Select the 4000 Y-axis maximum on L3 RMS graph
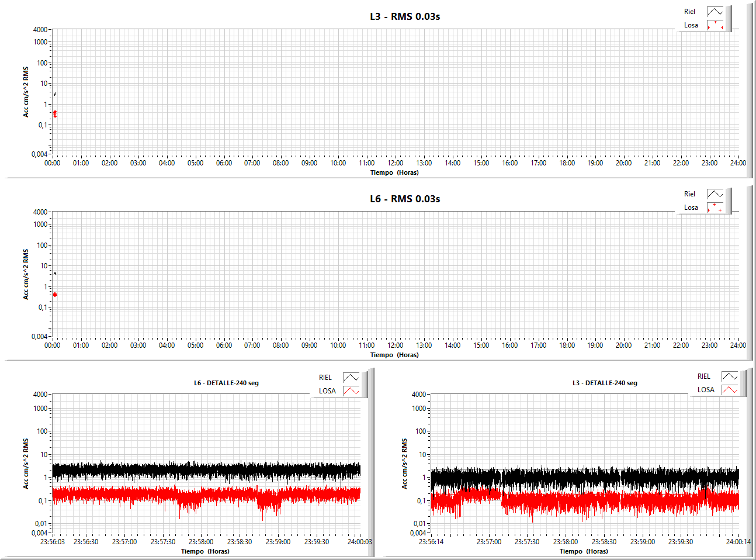The width and height of the screenshot is (756, 560). [40, 30]
